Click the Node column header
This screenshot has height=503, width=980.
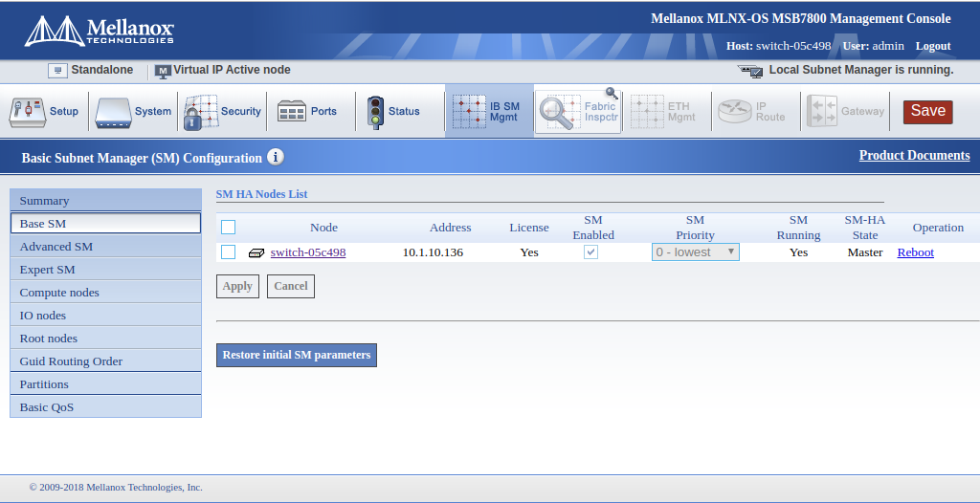point(323,228)
